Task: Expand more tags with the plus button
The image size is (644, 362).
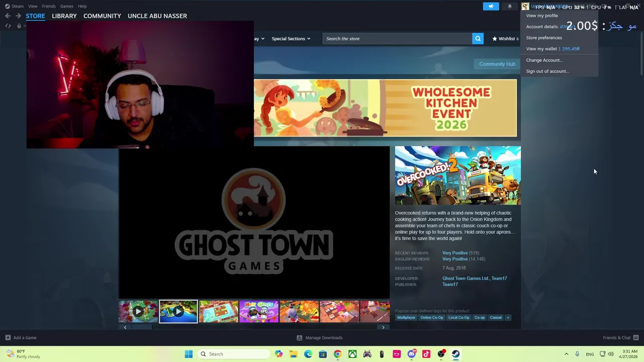Action: [x=508, y=318]
